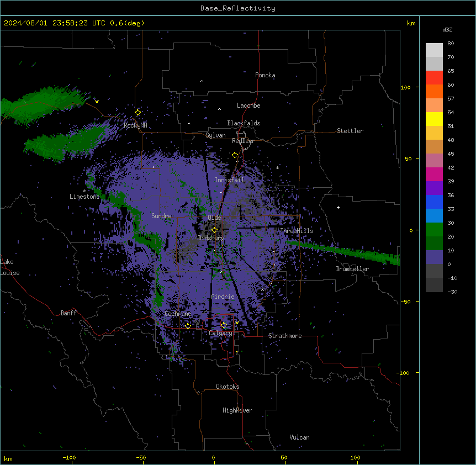Select the Airdrie label
Screen dimensions: 476x465
pyautogui.click(x=223, y=297)
